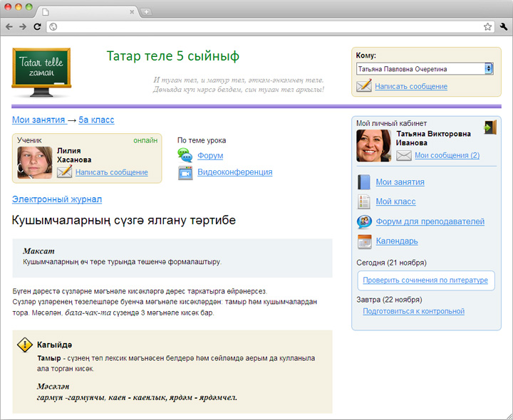
Task: Open Мои занятия breadcrumb link
Action: tap(39, 120)
